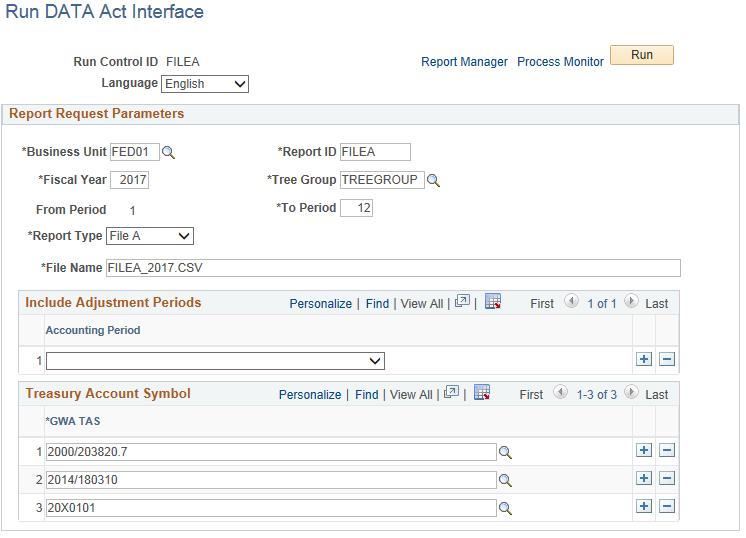Click the Accounting Period column header
Viewport: 746px width, 538px height.
point(93,331)
